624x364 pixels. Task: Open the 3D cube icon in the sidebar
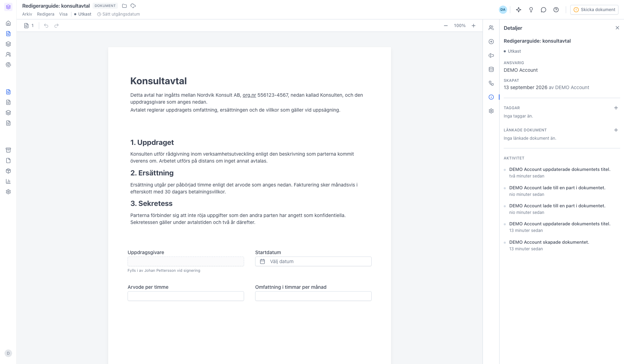(8, 171)
